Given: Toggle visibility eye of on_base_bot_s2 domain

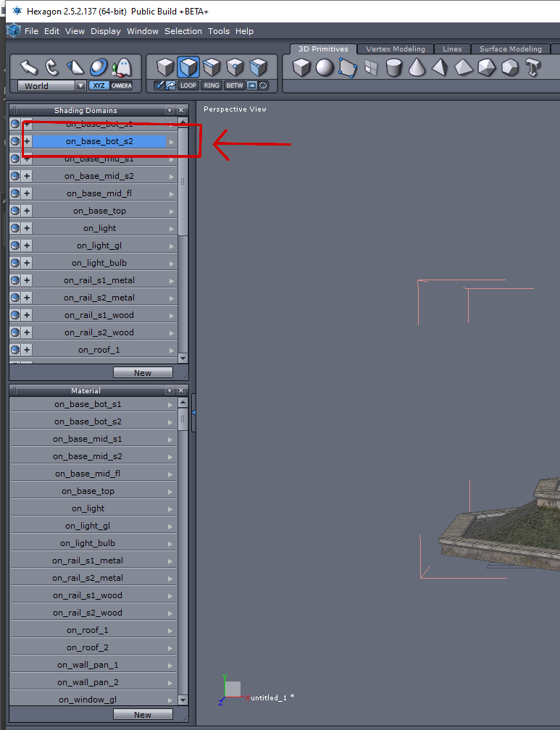Looking at the screenshot, I should pyautogui.click(x=15, y=141).
